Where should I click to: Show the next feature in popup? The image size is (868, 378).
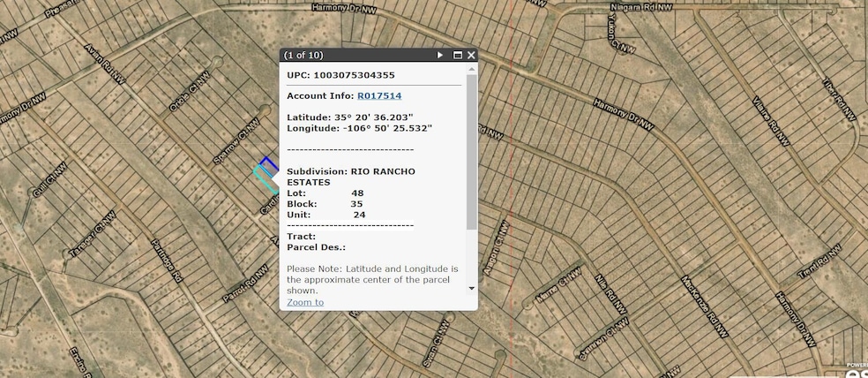point(440,55)
